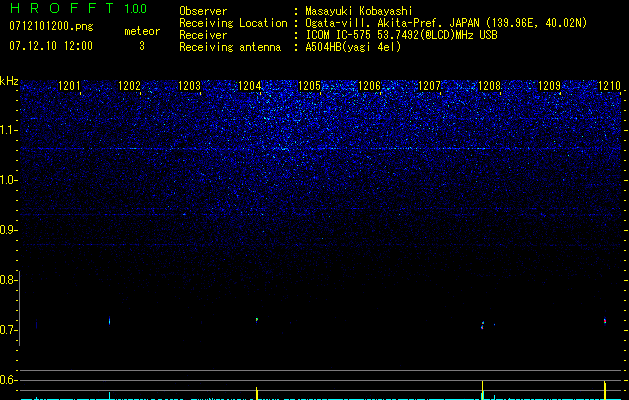Click the meteor echo near 1204
Image resolution: width=629 pixels, height=400 pixels.
click(256, 320)
